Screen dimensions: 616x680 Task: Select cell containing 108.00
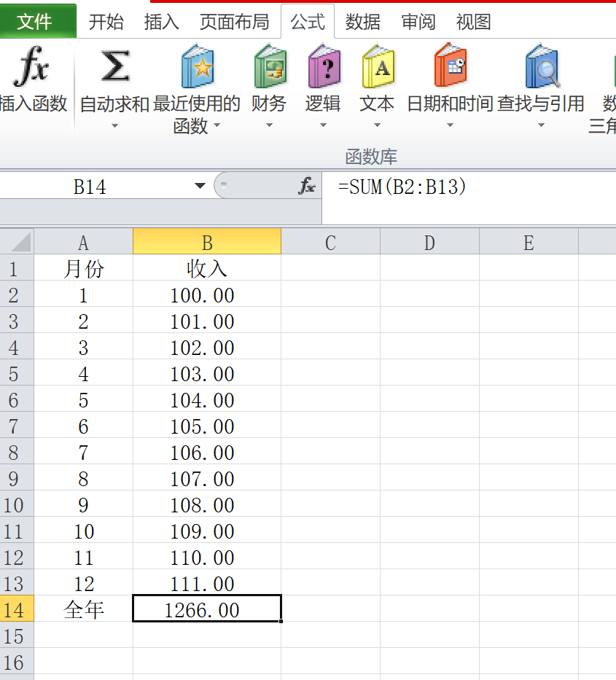(207, 504)
